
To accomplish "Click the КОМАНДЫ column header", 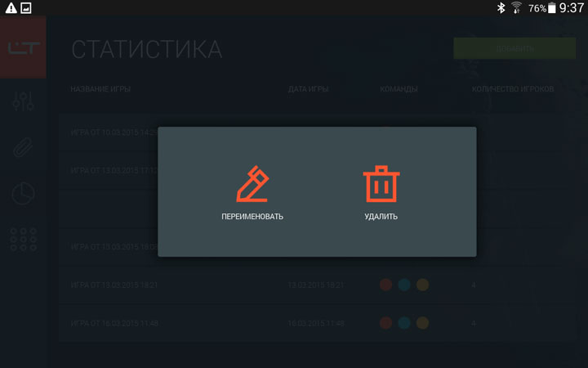I will pos(399,88).
